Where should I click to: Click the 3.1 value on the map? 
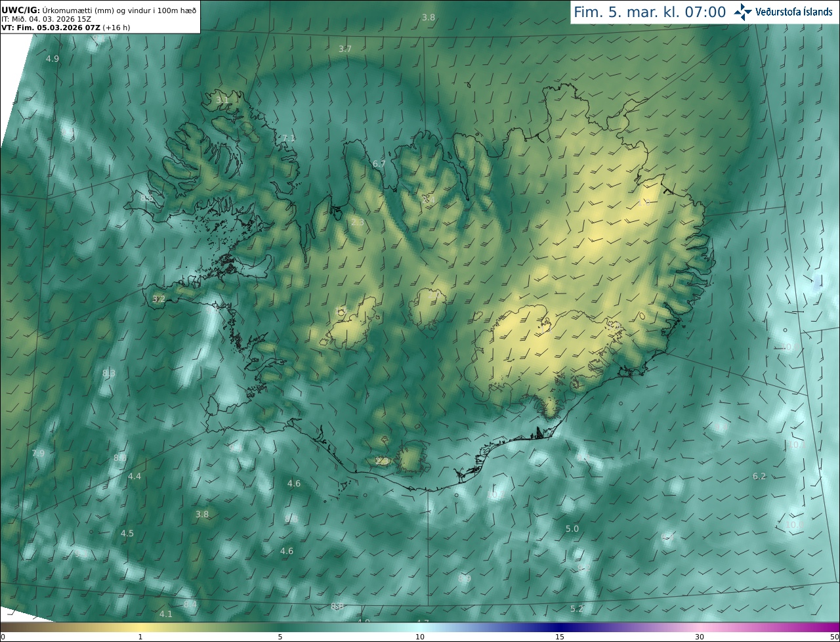coord(222,100)
